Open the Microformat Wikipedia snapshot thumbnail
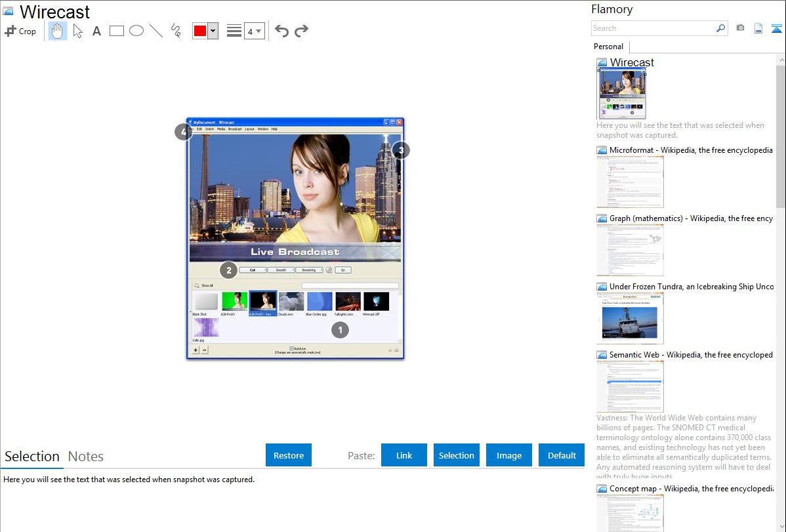This screenshot has height=532, width=786. click(630, 182)
